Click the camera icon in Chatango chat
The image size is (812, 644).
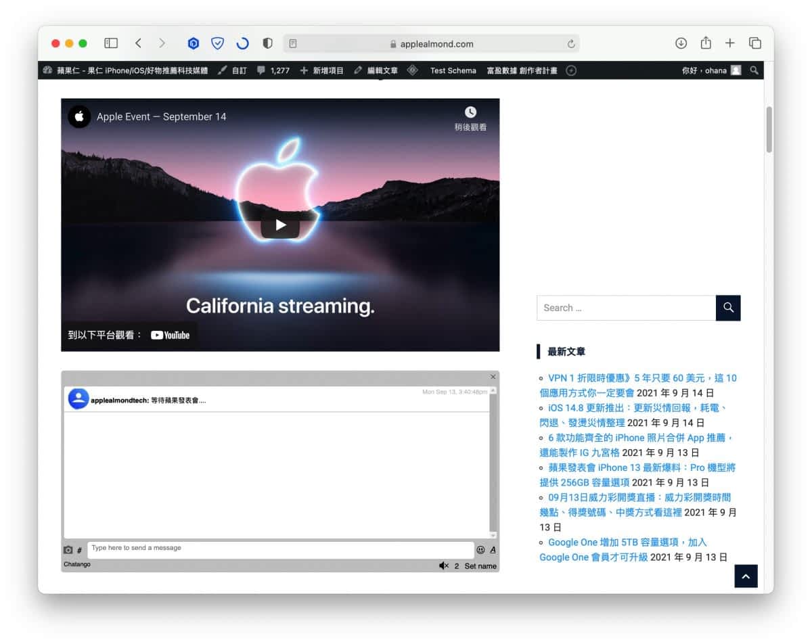pos(68,550)
